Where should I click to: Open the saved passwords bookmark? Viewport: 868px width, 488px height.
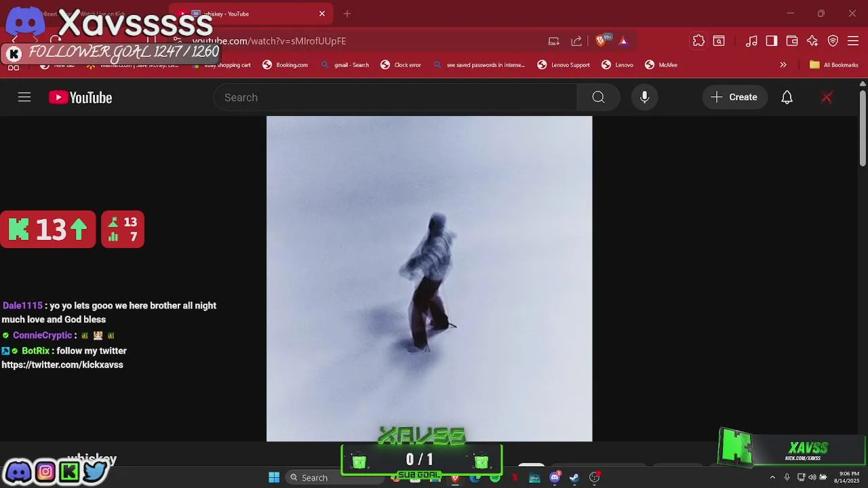coord(479,65)
